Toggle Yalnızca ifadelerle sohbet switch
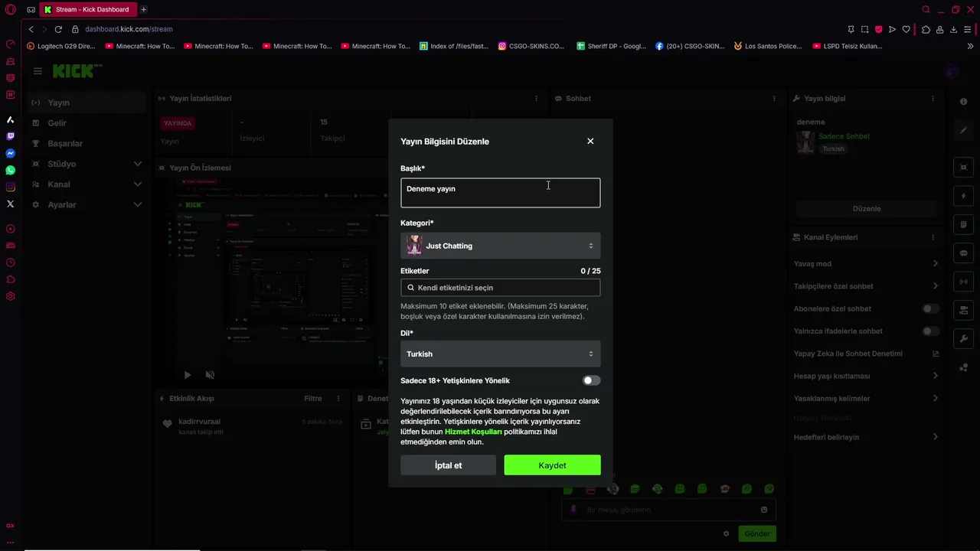 [x=930, y=331]
